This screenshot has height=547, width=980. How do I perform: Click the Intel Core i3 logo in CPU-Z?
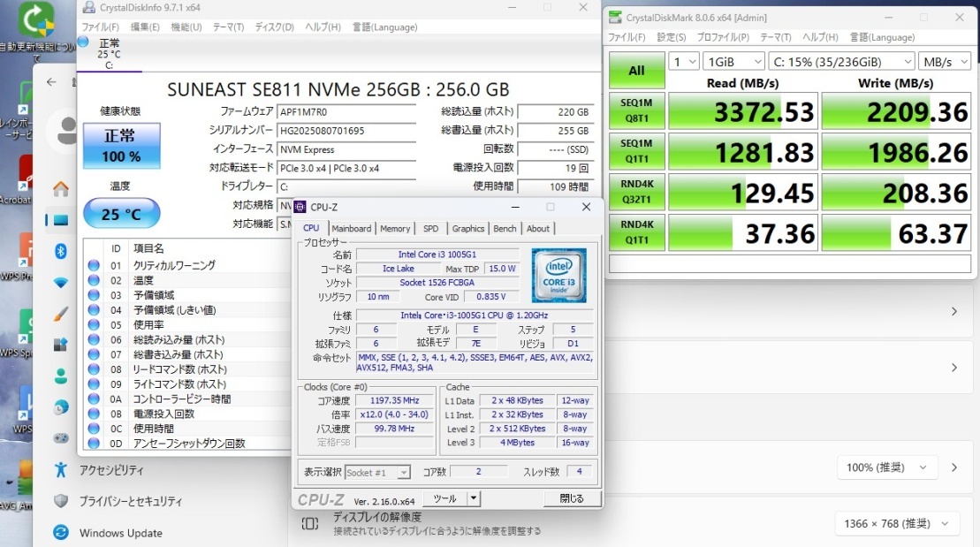pos(559,276)
